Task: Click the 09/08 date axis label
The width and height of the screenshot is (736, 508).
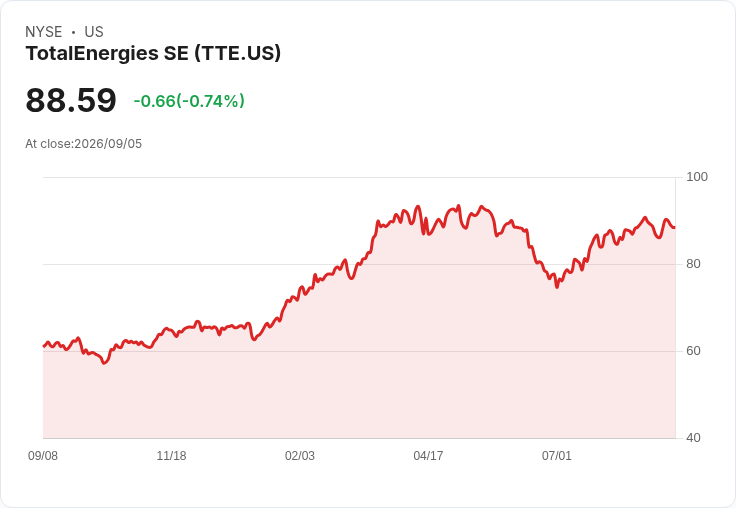Action: 43,456
